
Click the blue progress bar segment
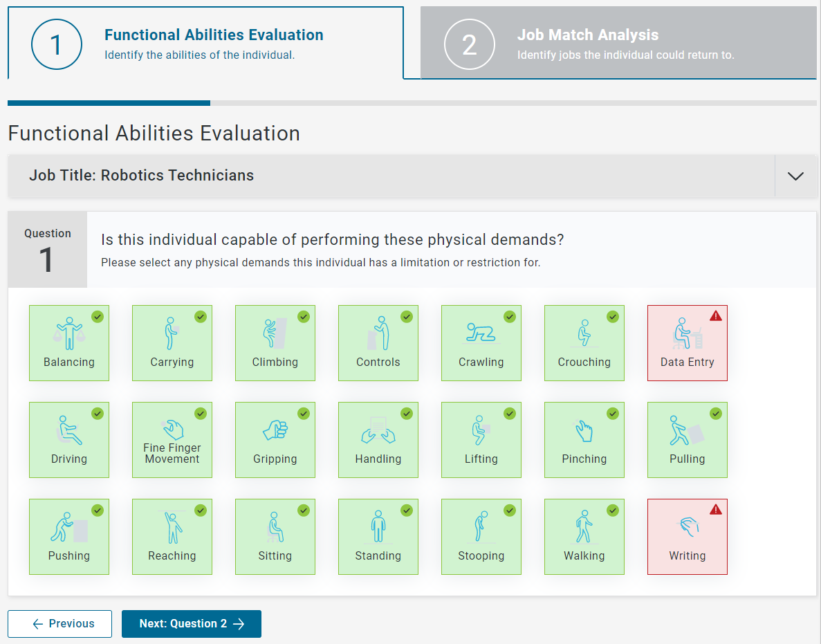point(109,103)
